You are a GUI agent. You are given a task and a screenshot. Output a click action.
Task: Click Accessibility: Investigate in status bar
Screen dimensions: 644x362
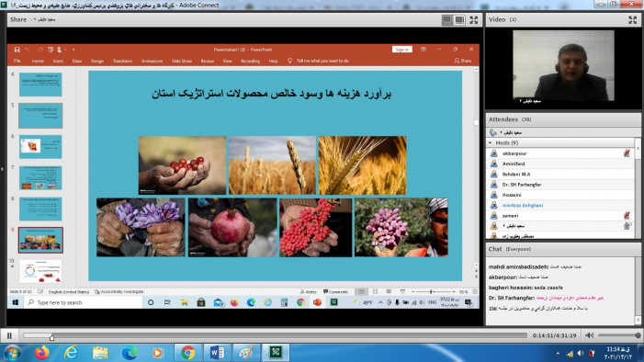pyautogui.click(x=119, y=292)
